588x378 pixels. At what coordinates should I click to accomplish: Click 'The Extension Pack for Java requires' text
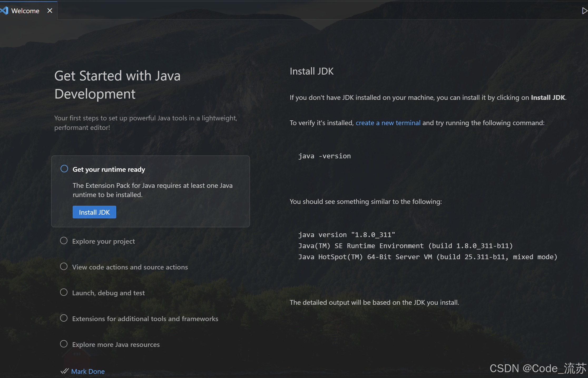click(153, 190)
